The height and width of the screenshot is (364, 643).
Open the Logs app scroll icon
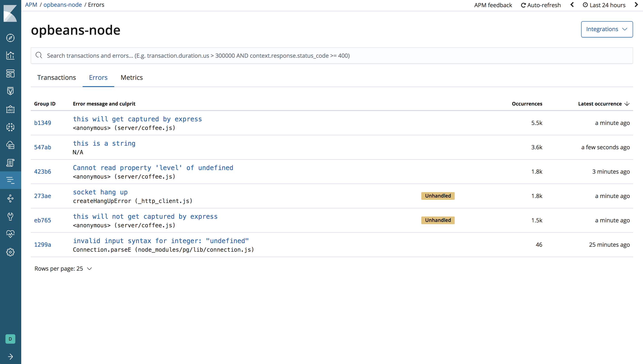coord(10,163)
